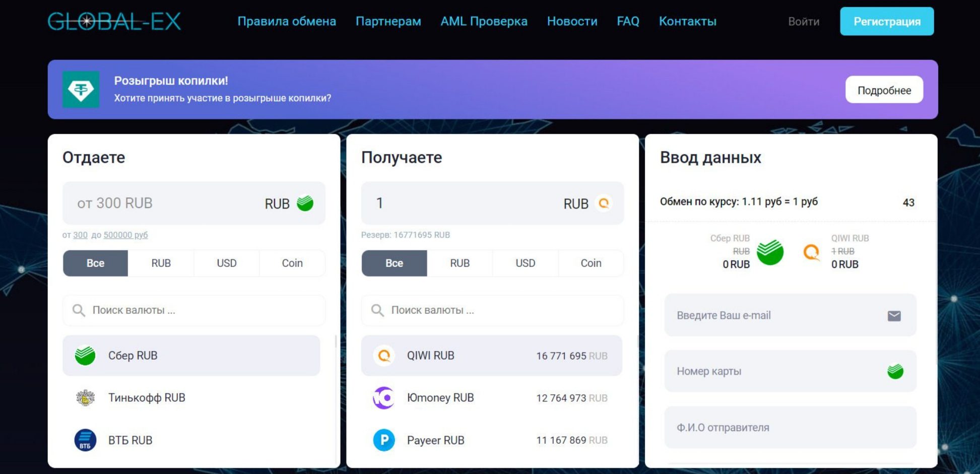
Task: Select RUB tab in Получаете
Action: coord(460,263)
